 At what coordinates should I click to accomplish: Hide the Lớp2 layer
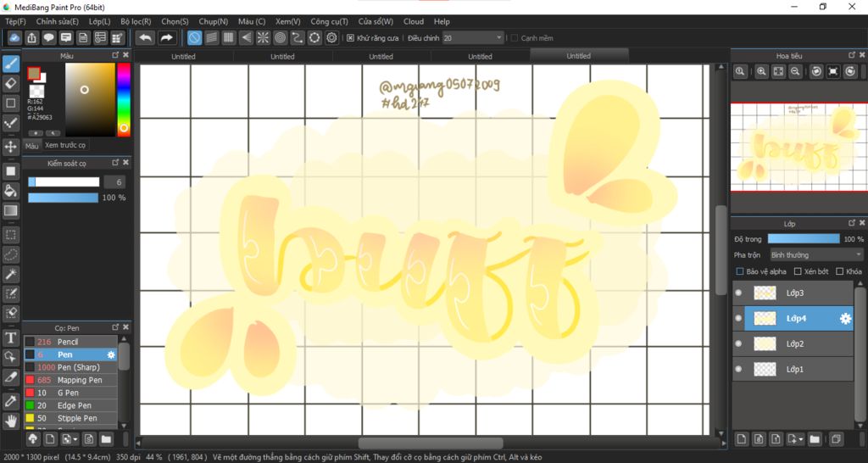(738, 344)
